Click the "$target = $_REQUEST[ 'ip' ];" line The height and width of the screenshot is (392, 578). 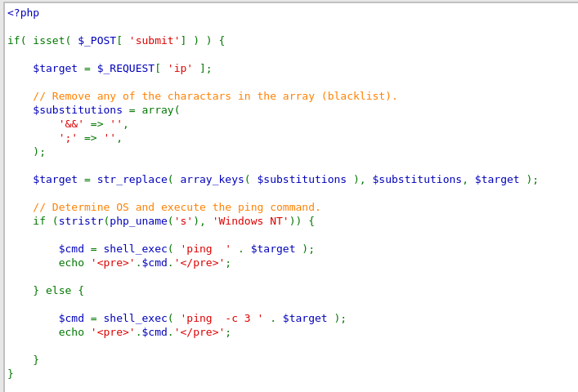coord(122,69)
